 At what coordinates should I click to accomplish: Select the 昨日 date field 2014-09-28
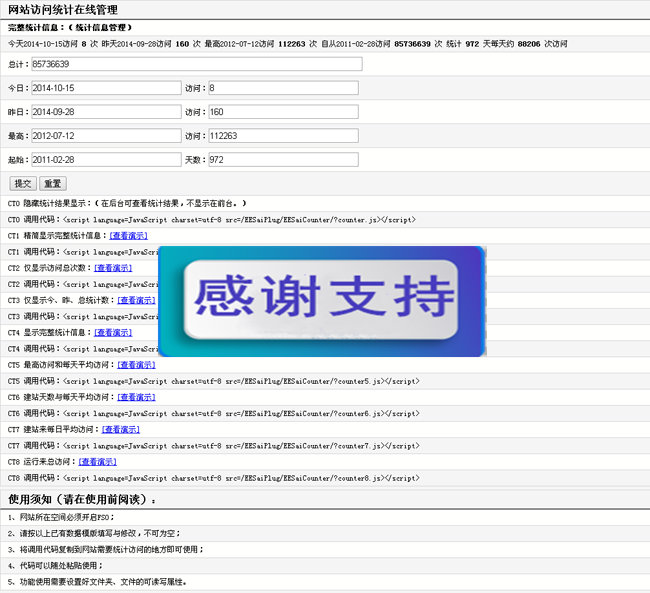[106, 112]
